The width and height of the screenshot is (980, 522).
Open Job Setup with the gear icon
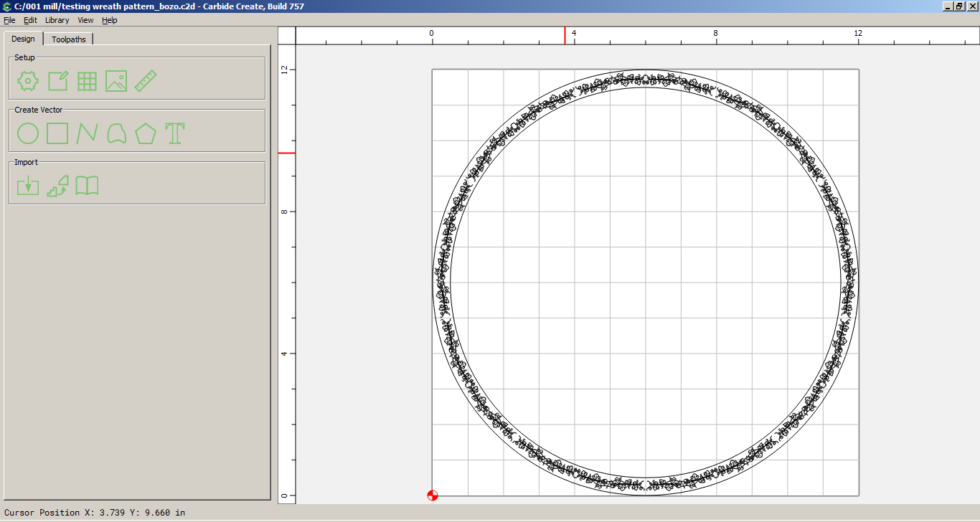[x=27, y=81]
